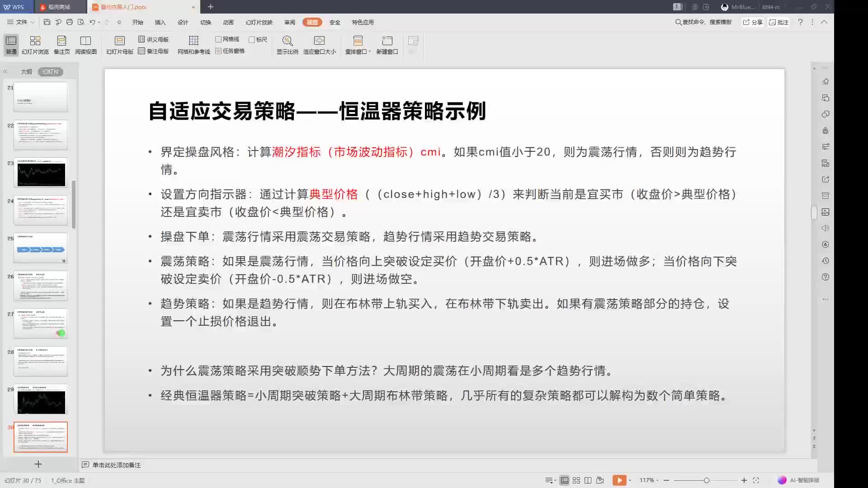
Task: Click the help question mark icon
Action: coord(800,22)
